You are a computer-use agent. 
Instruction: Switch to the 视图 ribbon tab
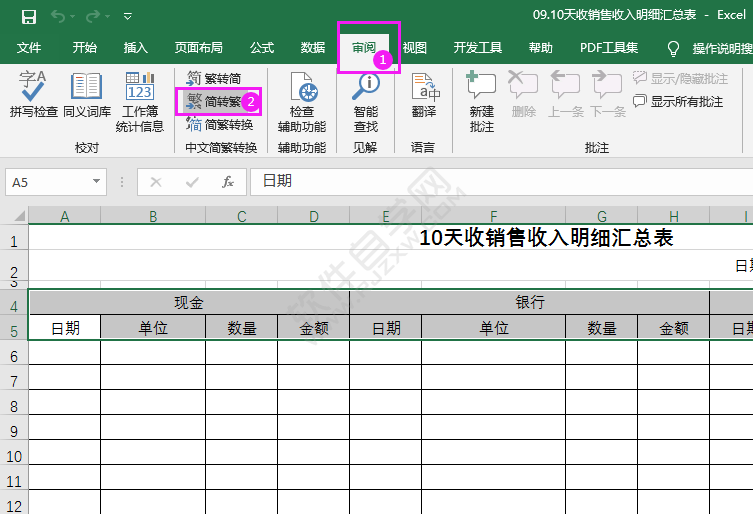pyautogui.click(x=414, y=48)
